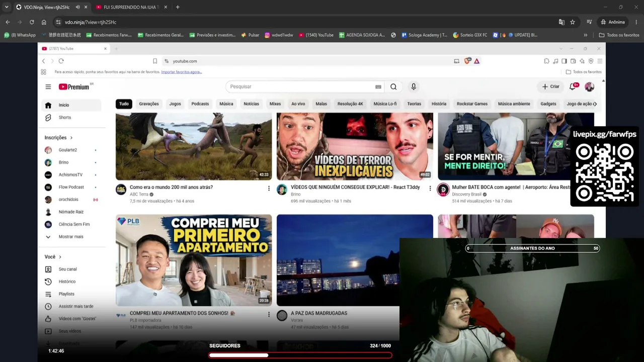The width and height of the screenshot is (644, 362).
Task: Click the translate page icon in outer address bar
Action: 561,22
